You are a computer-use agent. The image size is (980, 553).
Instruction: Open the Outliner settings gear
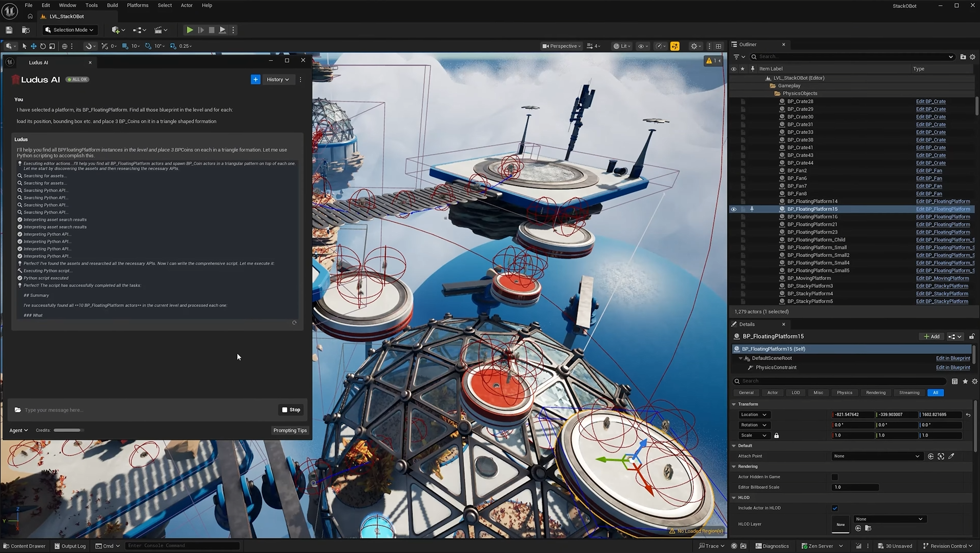(972, 57)
